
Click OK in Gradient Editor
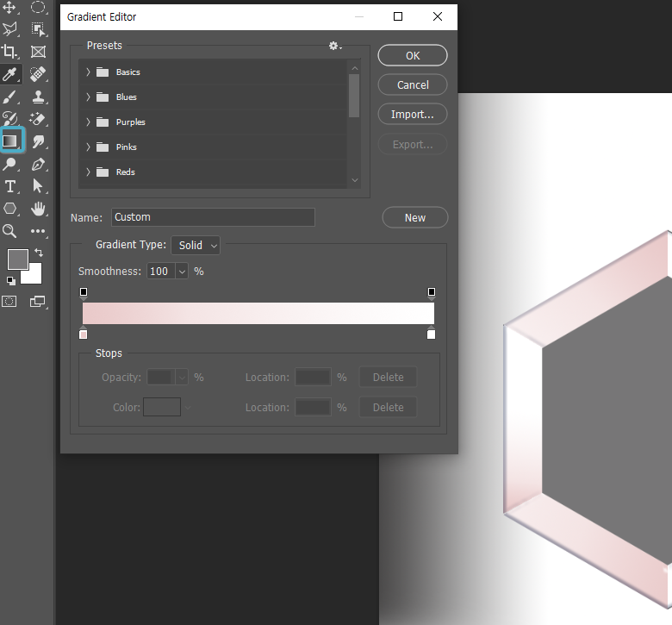413,55
